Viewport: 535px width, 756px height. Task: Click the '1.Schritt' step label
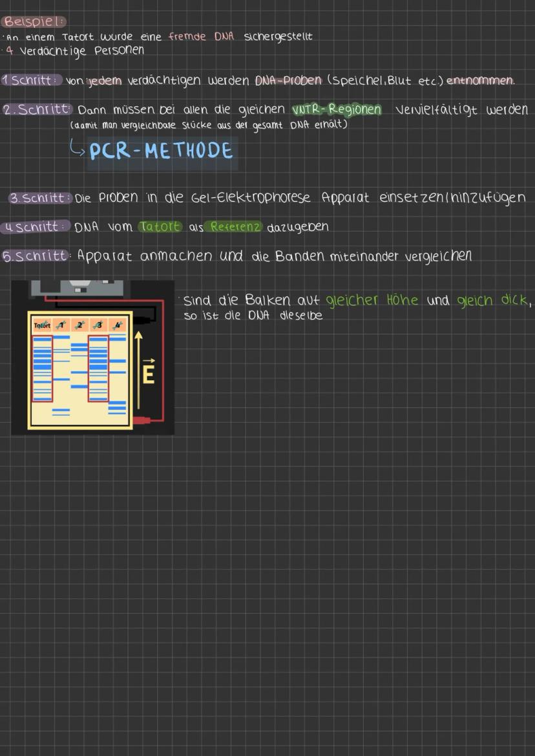click(x=31, y=80)
